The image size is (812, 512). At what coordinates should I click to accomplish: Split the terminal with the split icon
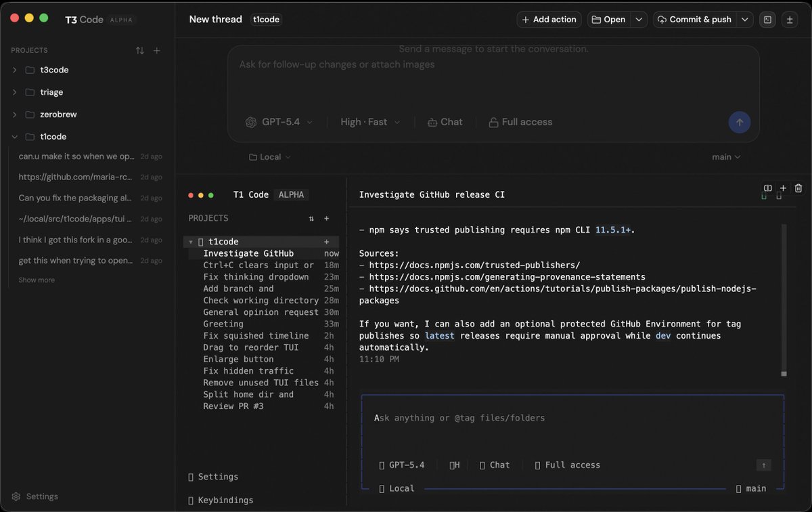[768, 188]
